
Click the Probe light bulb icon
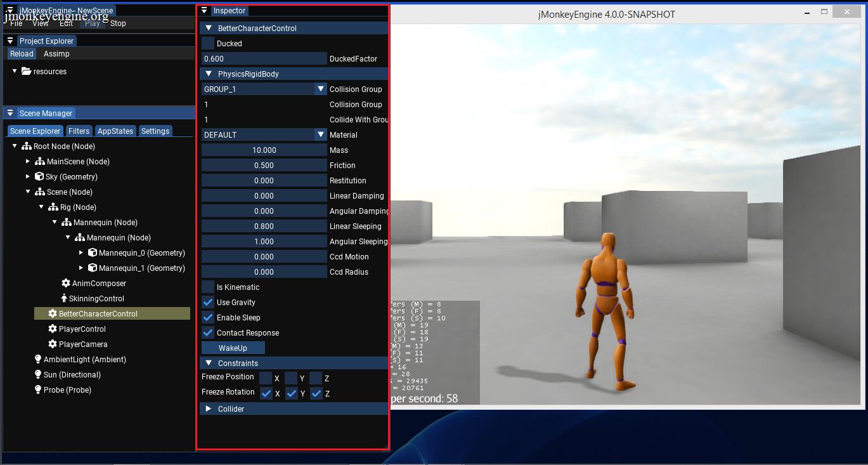(38, 390)
